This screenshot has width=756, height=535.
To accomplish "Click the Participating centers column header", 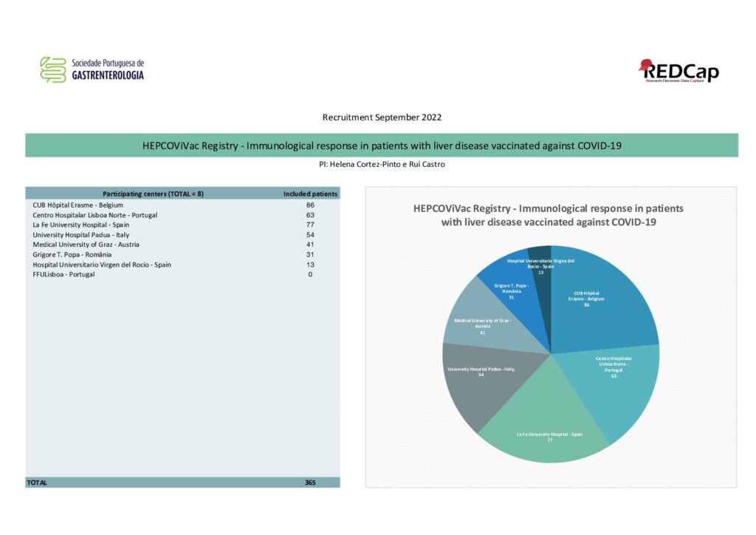I will [x=153, y=194].
